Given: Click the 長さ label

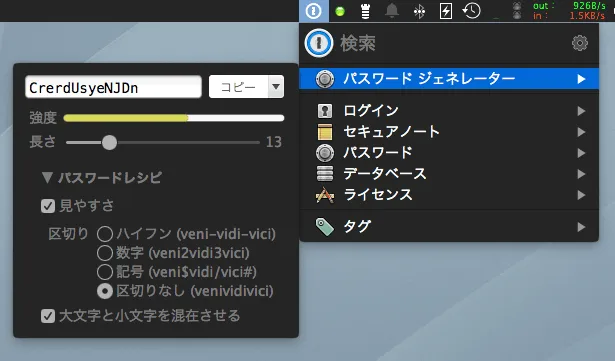Looking at the screenshot, I should pyautogui.click(x=43, y=142).
